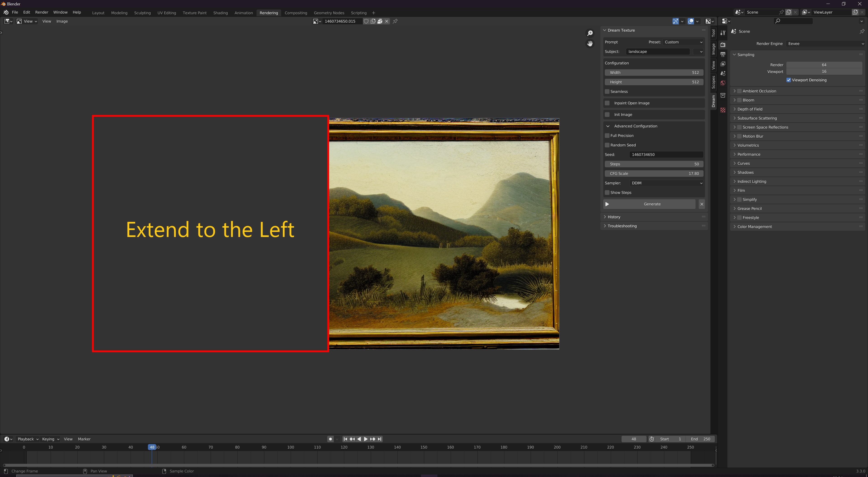
Task: Open the Collection properties tab icon
Action: pyautogui.click(x=723, y=95)
